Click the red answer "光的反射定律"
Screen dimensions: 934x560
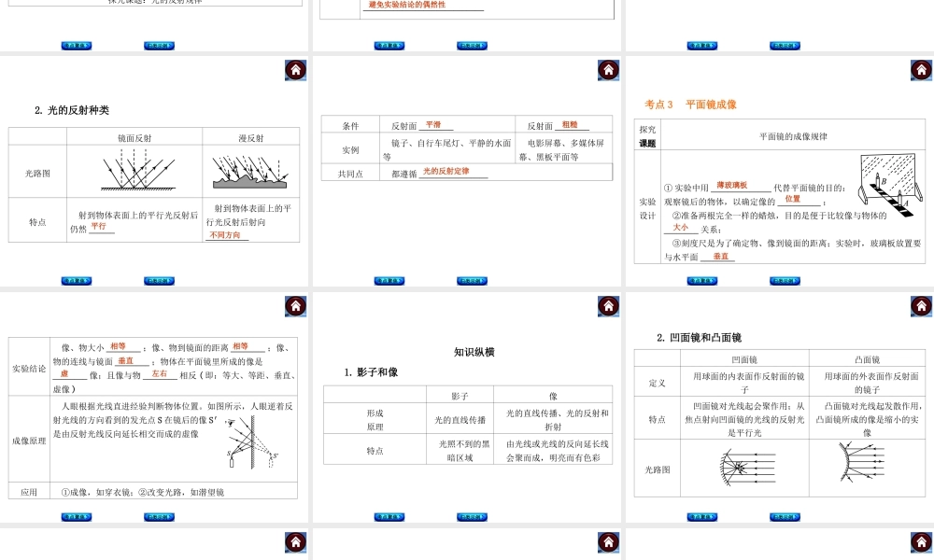446,172
